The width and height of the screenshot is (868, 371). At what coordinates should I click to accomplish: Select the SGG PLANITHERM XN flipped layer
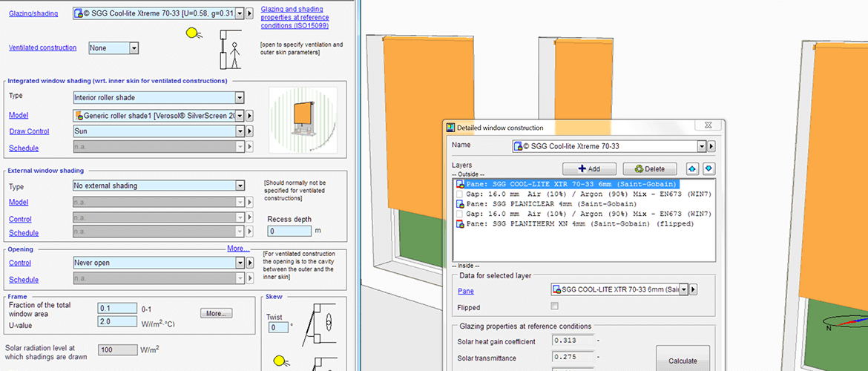[x=579, y=224]
